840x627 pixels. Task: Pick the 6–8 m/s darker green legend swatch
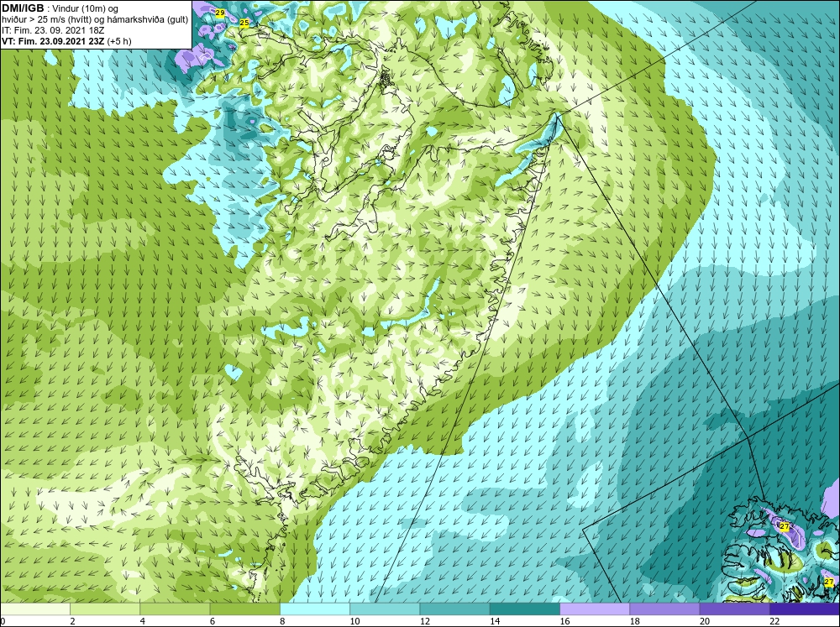244,609
